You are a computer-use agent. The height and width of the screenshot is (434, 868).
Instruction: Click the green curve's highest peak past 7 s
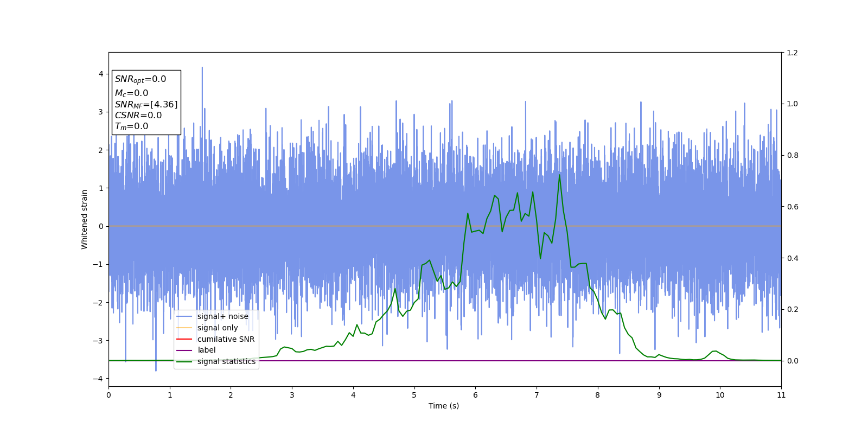(x=559, y=175)
